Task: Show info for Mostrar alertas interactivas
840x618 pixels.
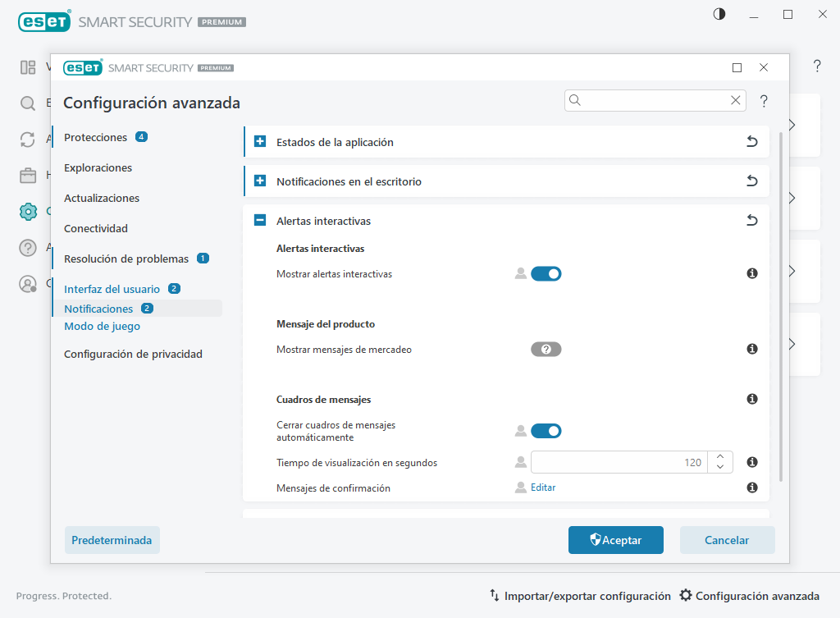Action: 751,273
